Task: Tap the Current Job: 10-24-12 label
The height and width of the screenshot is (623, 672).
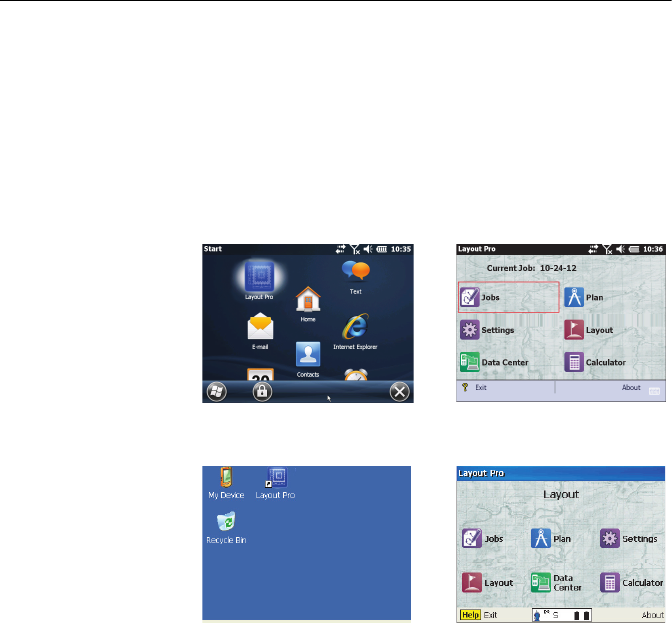Action: tap(531, 268)
